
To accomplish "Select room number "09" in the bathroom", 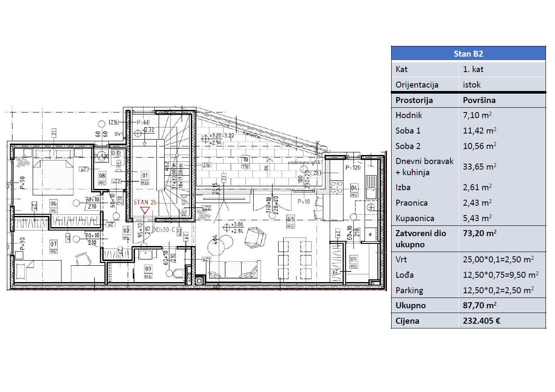I will [x=148, y=269].
